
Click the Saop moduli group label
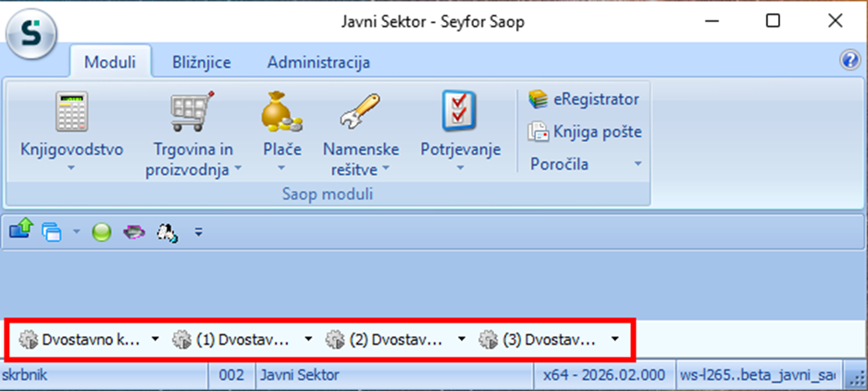click(328, 195)
